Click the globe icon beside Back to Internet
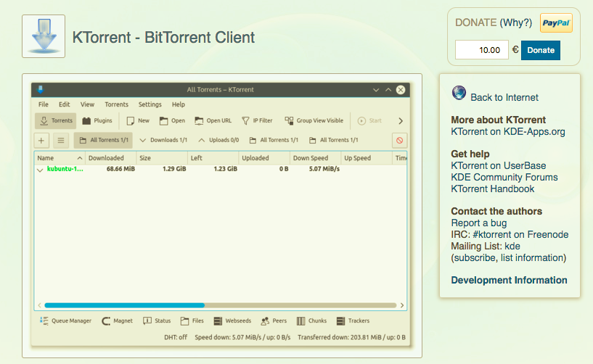The image size is (593, 364). (x=459, y=93)
